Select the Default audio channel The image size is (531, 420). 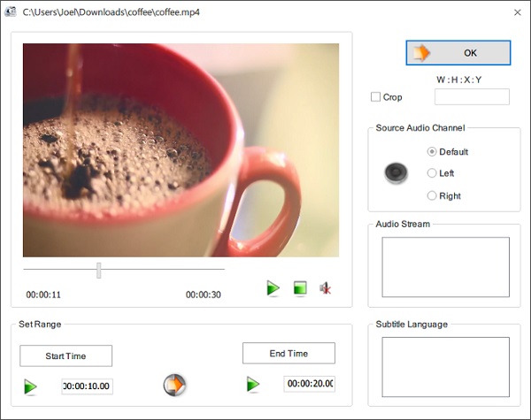[x=432, y=151]
